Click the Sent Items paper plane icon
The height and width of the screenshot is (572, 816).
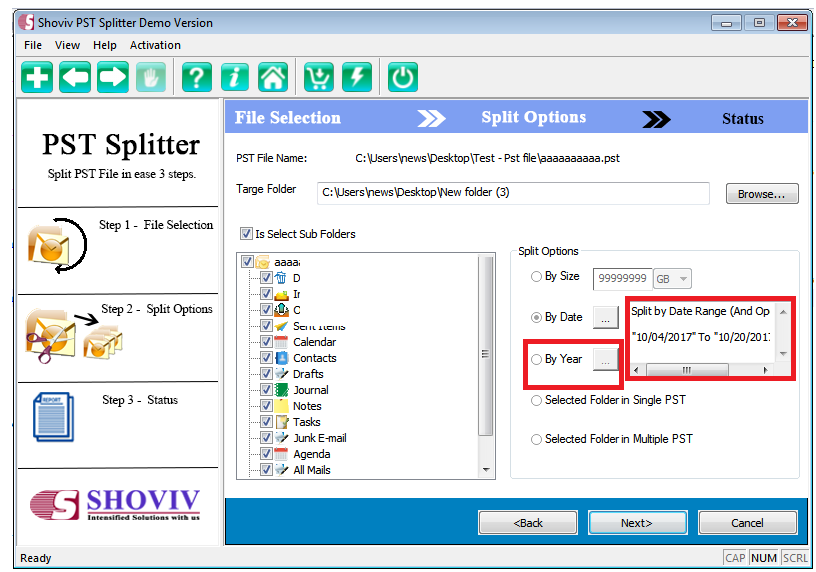tap(281, 326)
